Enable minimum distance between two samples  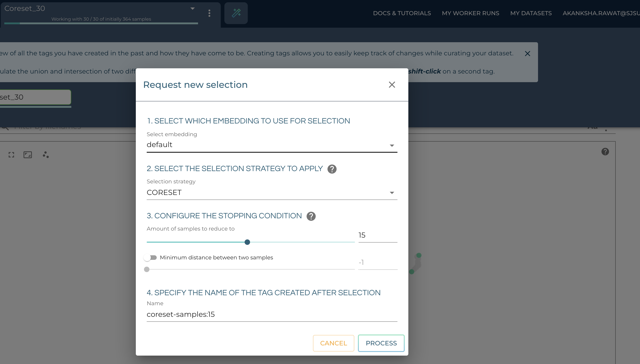(151, 257)
